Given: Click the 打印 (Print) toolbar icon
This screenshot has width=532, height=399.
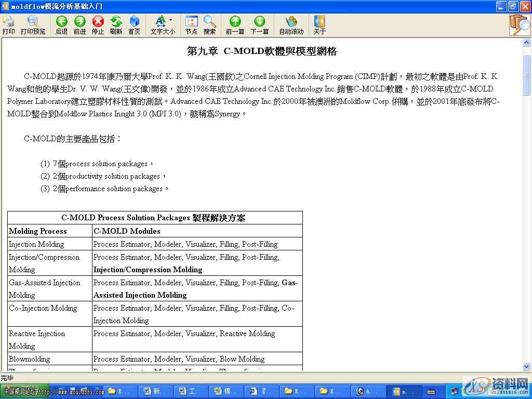Looking at the screenshot, I should [8, 24].
